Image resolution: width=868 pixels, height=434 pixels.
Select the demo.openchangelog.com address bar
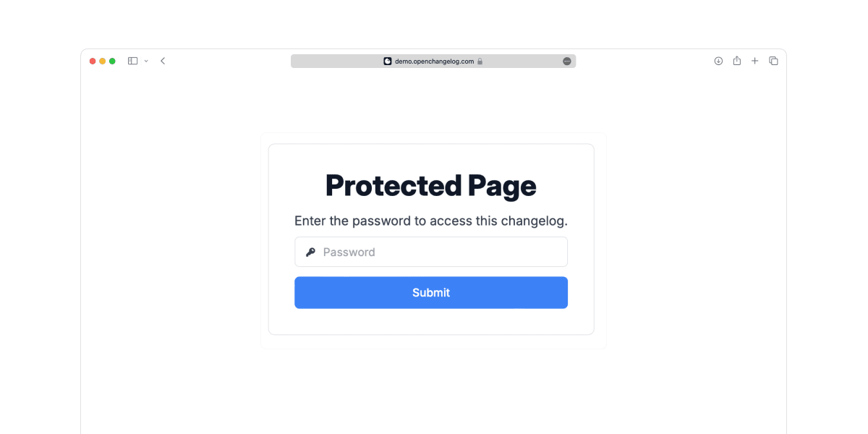(x=433, y=61)
